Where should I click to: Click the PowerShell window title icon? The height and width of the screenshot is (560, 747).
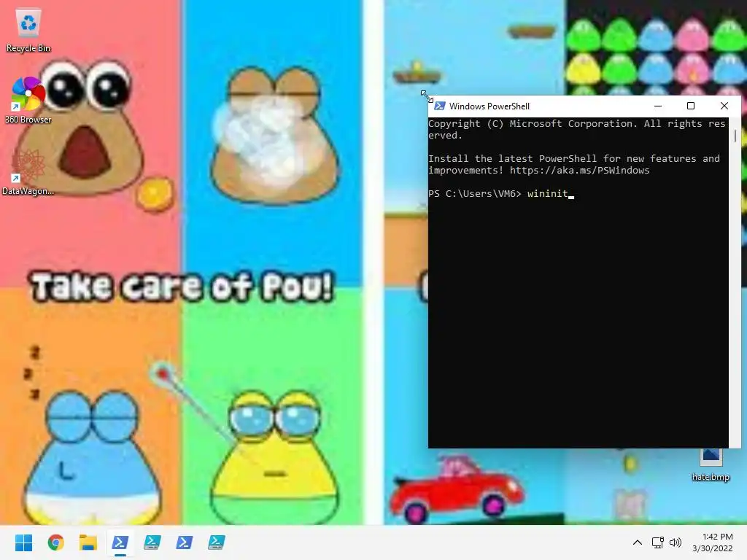[x=440, y=106]
